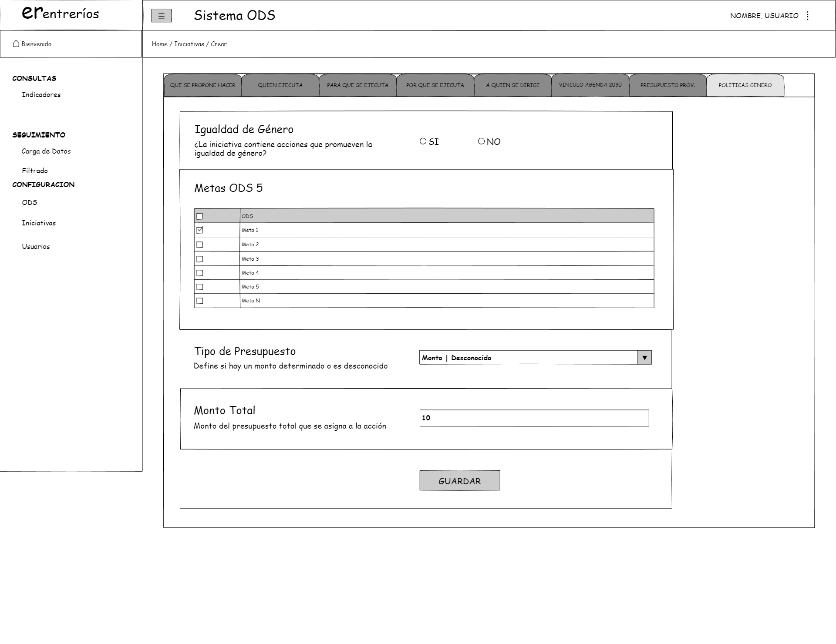The image size is (836, 644).
Task: Expand the Tipo de Presupuesto dropdown arrow
Action: pyautogui.click(x=644, y=358)
